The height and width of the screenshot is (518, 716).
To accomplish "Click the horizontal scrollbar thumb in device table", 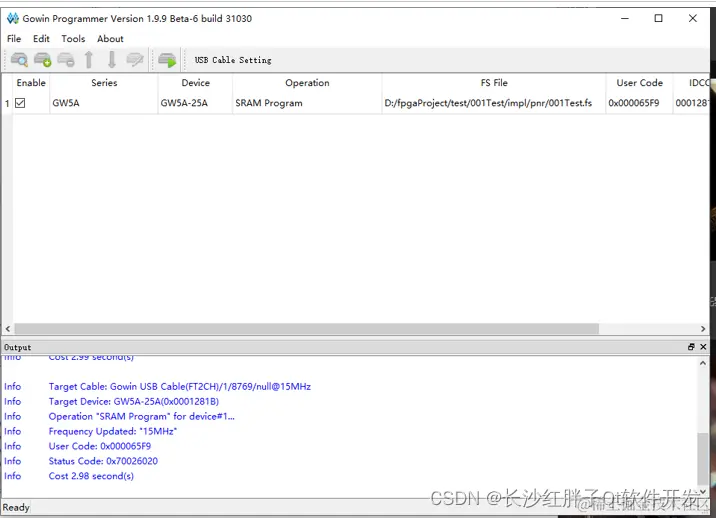I will point(306,329).
